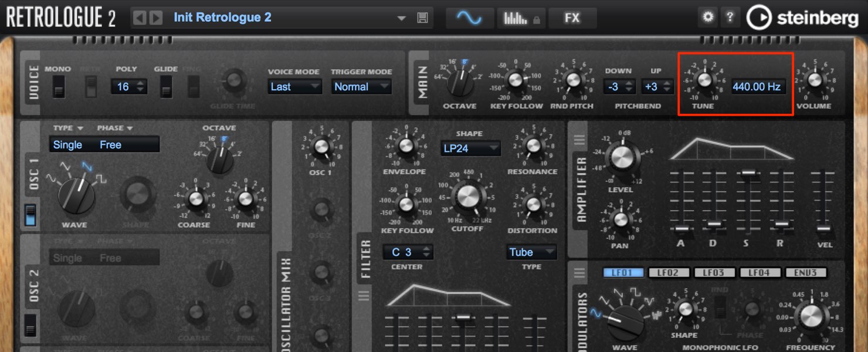Open the Filter section menu icon
This screenshot has height=352, width=868.
(364, 295)
